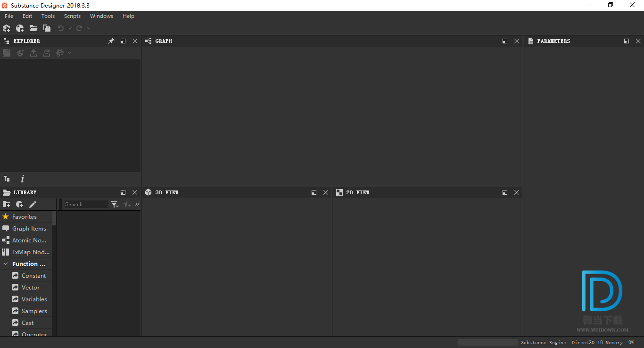The height and width of the screenshot is (348, 644).
Task: Click the Library add folder icon
Action: pos(7,204)
